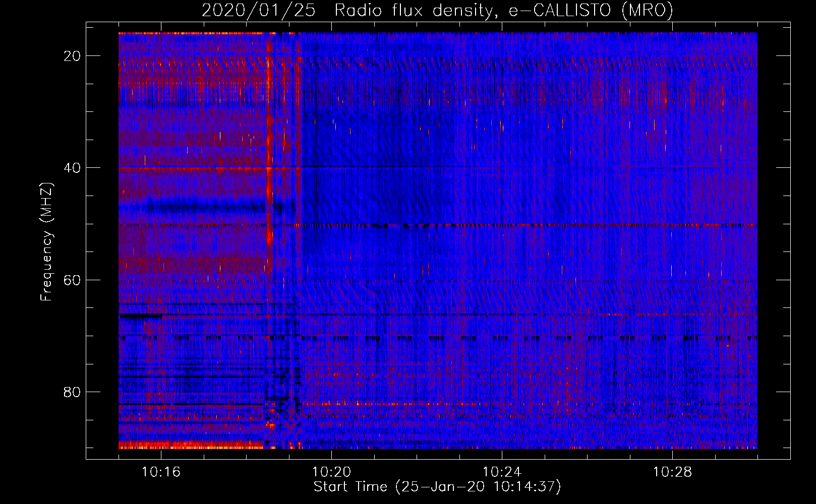This screenshot has width=816, height=504.
Task: Click the 10:16 time tick label
Action: (x=161, y=472)
